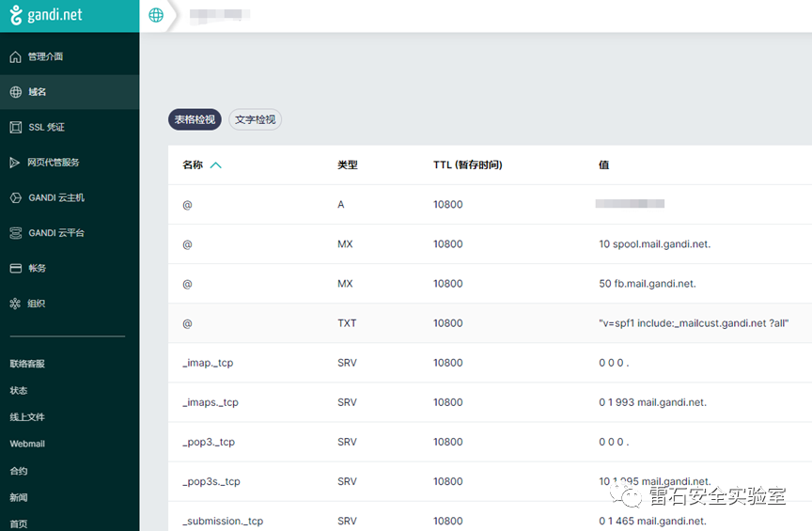Sort by 名称 column arrow
Screen dimensions: 812x531
coord(216,165)
